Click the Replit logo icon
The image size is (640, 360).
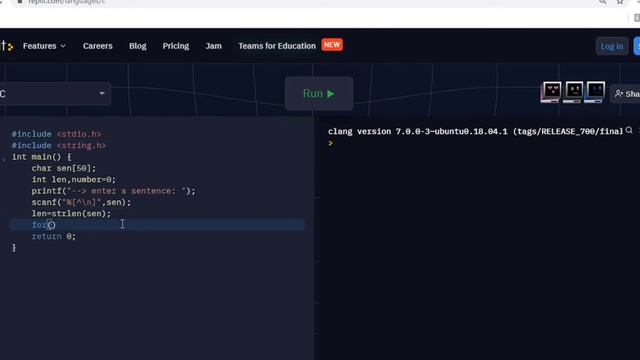point(7,46)
